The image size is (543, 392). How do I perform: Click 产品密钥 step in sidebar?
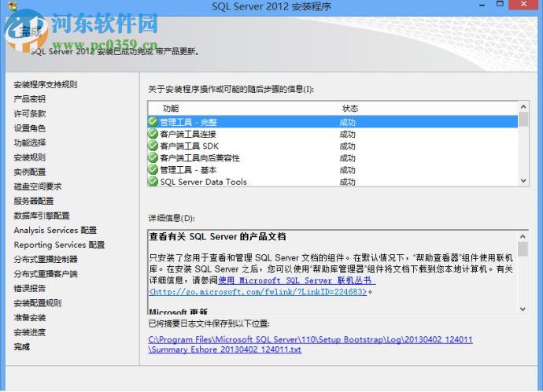(29, 99)
